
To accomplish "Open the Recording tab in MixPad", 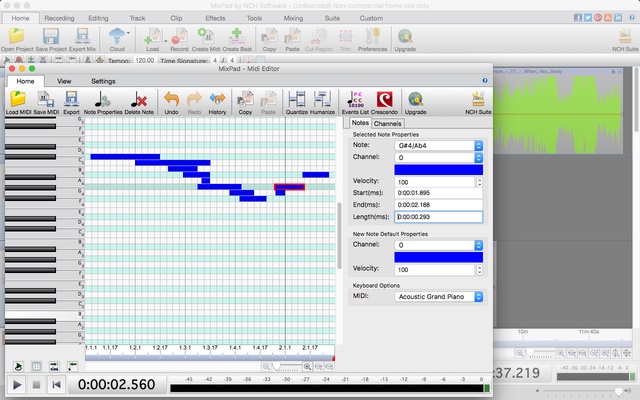I will pos(59,18).
